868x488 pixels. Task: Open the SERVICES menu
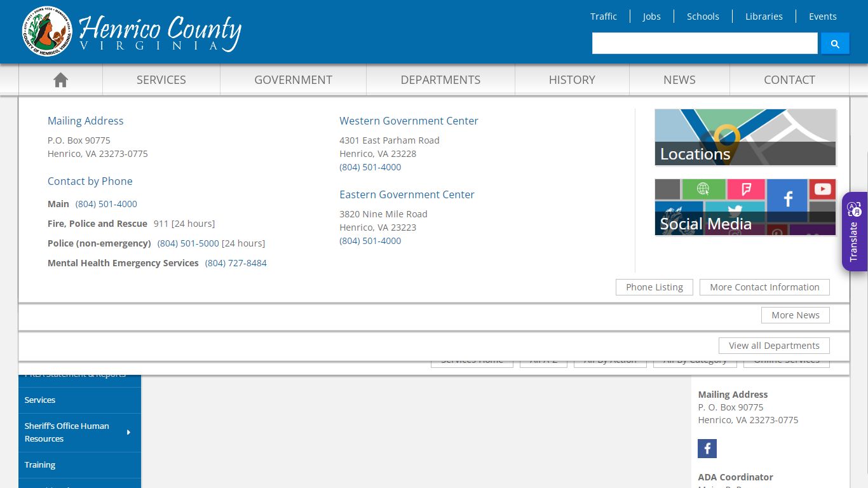coord(161,79)
